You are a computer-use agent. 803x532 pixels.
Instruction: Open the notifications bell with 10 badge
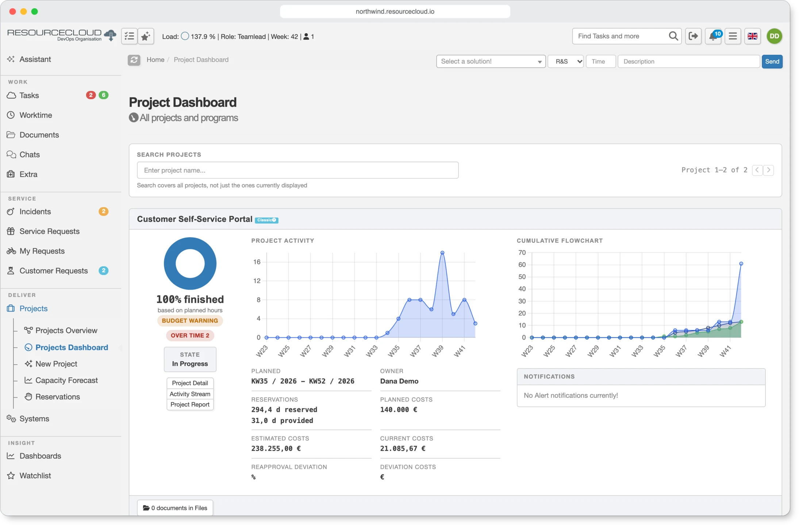[x=714, y=36]
